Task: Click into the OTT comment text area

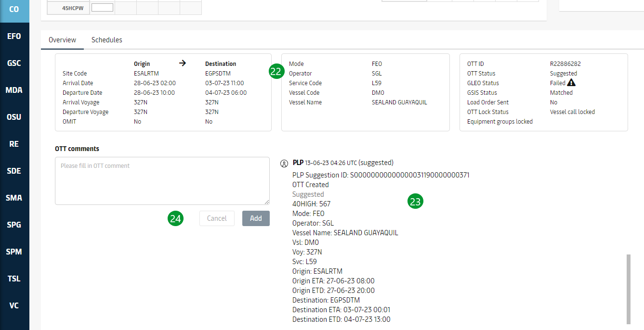Action: (x=162, y=181)
